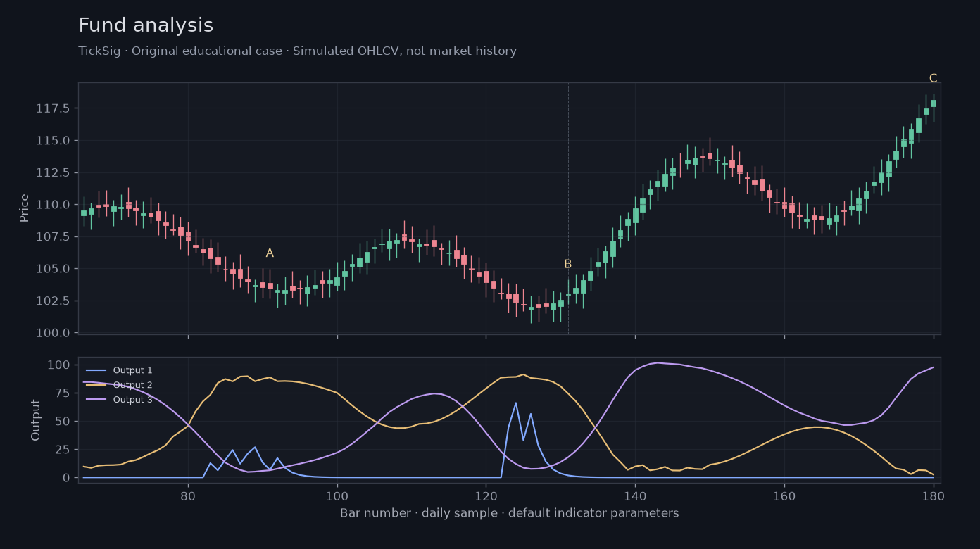Click the 'Fund analysis' chart title
Viewport: 980px width, 549px height.
(146, 26)
